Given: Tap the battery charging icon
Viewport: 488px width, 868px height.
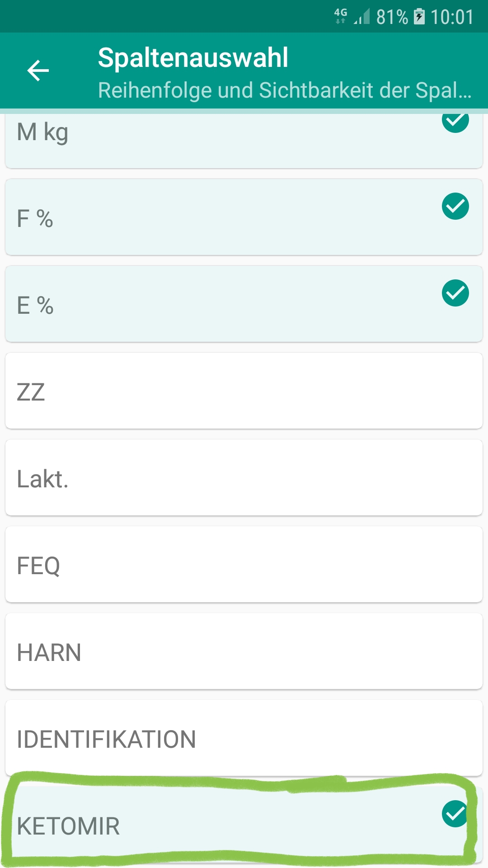Looking at the screenshot, I should 419,17.
